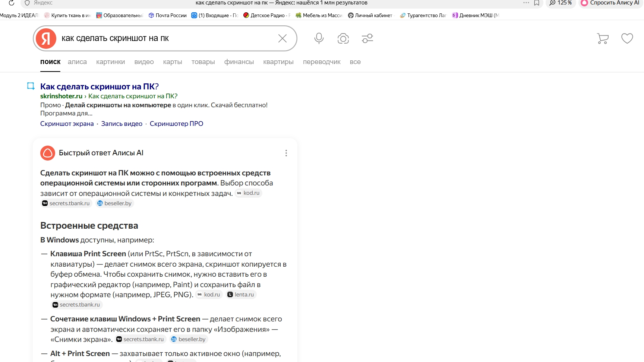Open 'beseller.by' chip after 'Снимки экрана'
644x362 pixels.
(189, 339)
